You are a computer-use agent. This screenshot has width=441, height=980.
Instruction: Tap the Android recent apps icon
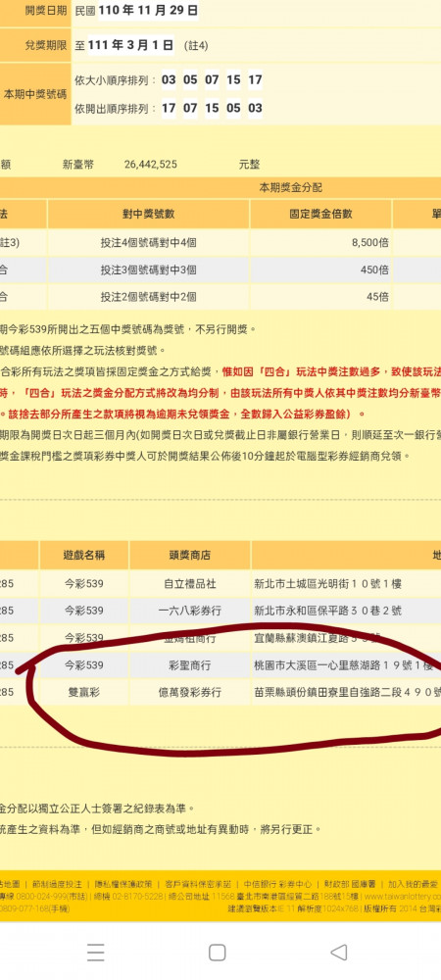coord(96,952)
